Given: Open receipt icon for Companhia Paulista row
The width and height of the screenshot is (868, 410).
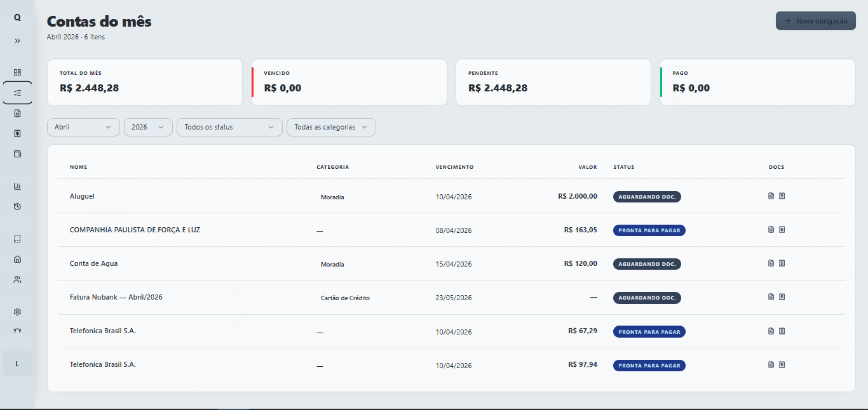Looking at the screenshot, I should pos(782,230).
